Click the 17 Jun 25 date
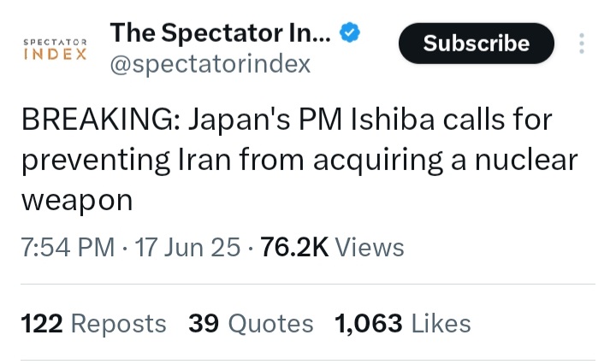Image resolution: width=616 pixels, height=364 pixels. 187,248
